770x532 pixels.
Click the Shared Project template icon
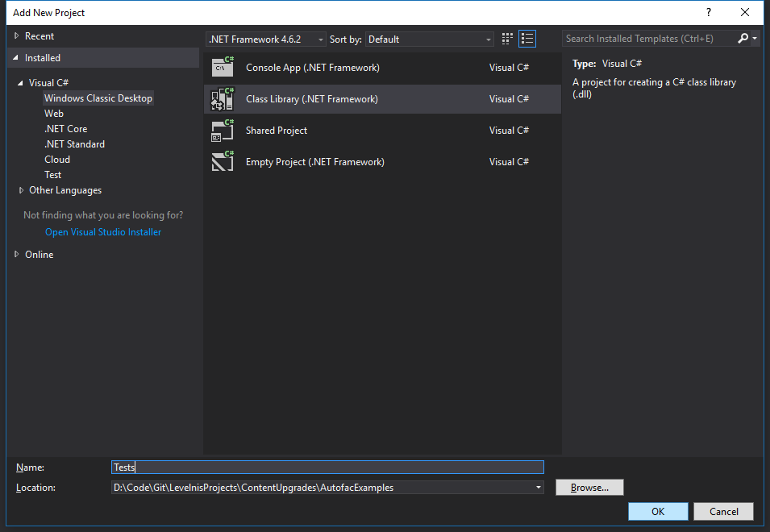pos(223,130)
